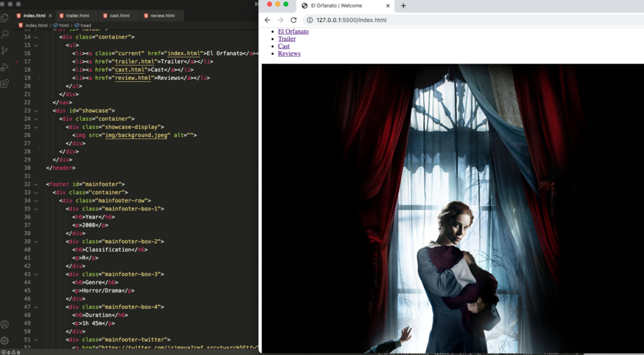Open the El Orfanato link on the page

293,31
